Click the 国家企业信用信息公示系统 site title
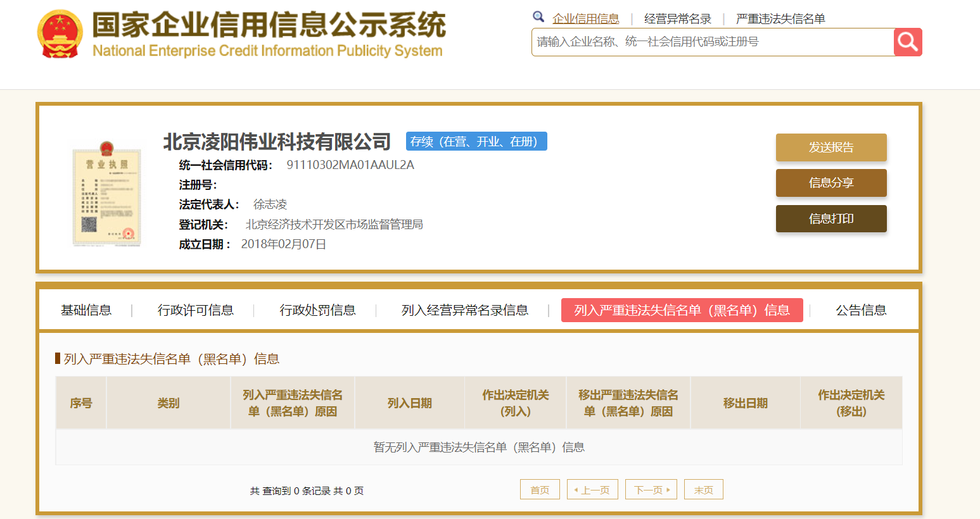The width and height of the screenshot is (980, 519). tap(269, 25)
